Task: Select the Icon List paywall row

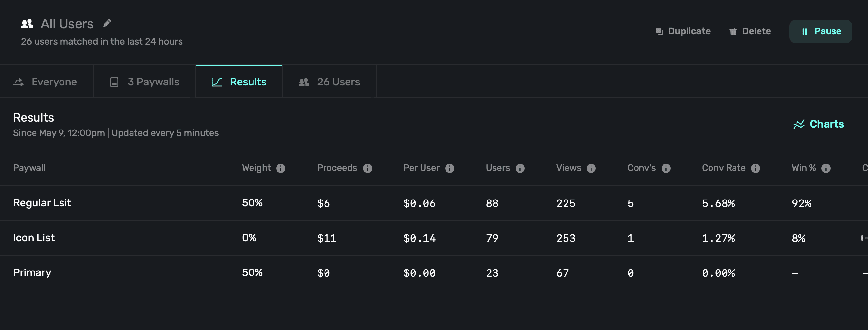Action: tap(34, 238)
